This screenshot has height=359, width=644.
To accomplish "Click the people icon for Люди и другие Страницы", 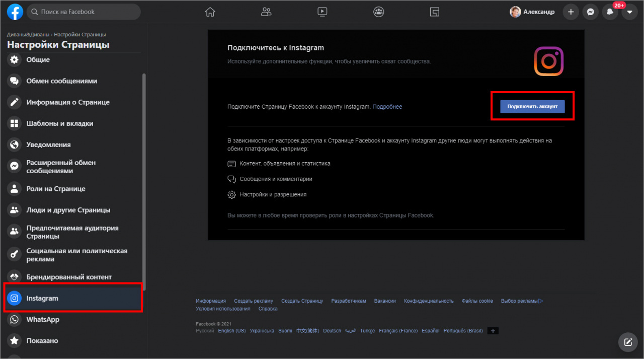I will (15, 210).
